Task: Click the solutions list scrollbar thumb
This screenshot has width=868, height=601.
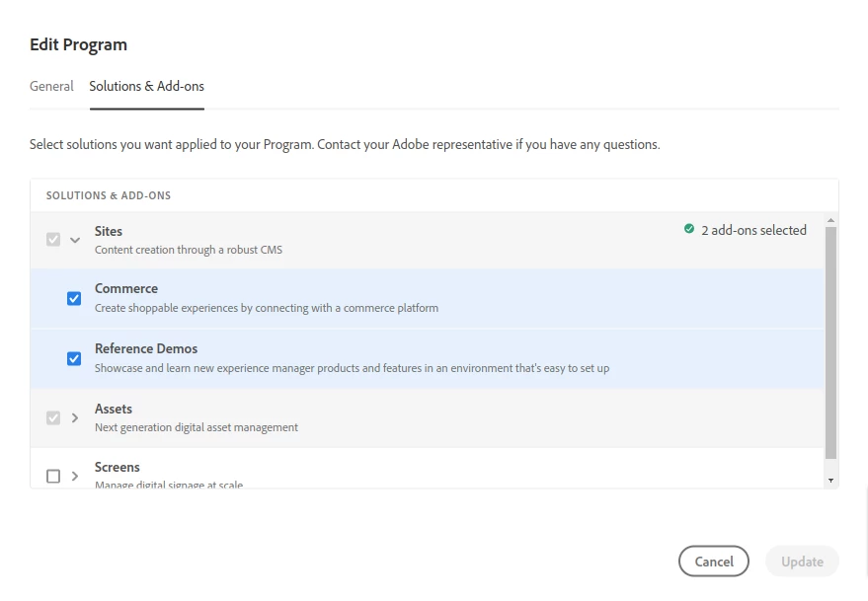Action: tap(830, 340)
